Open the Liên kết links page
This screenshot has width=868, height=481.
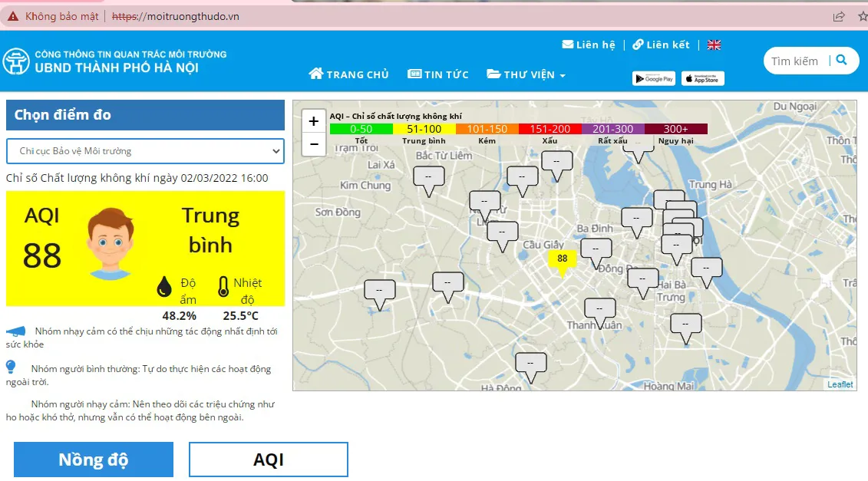point(661,44)
